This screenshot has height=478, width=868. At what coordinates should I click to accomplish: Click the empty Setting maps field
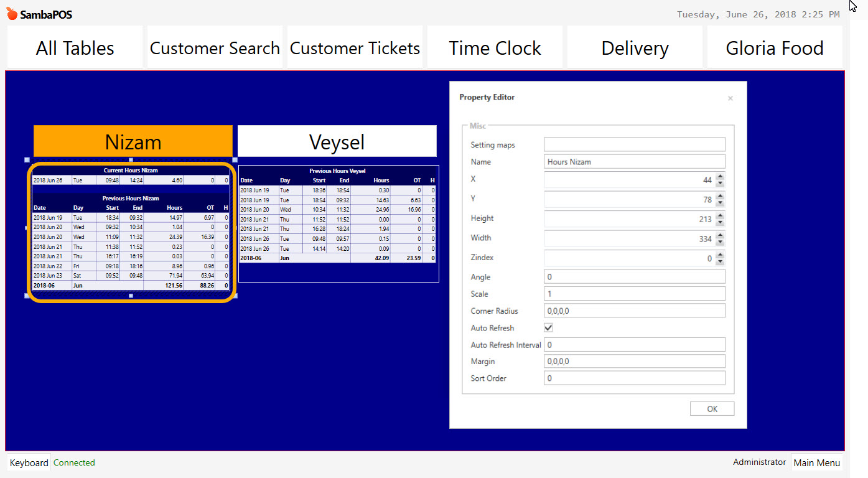[634, 144]
